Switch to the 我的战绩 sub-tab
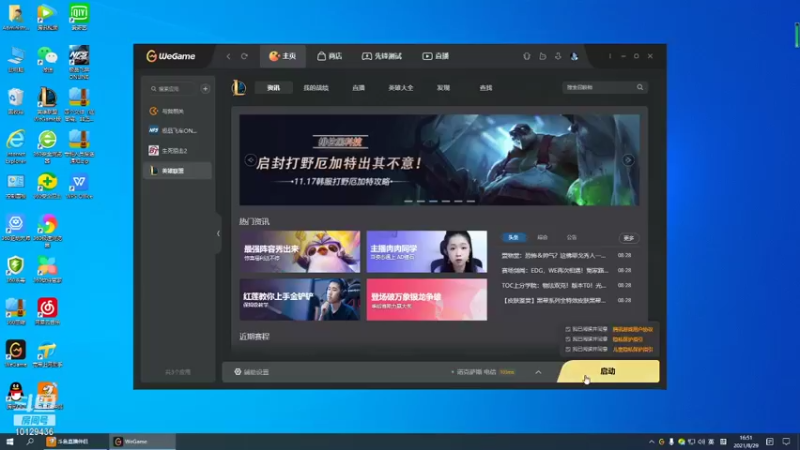The height and width of the screenshot is (450, 800). point(316,88)
